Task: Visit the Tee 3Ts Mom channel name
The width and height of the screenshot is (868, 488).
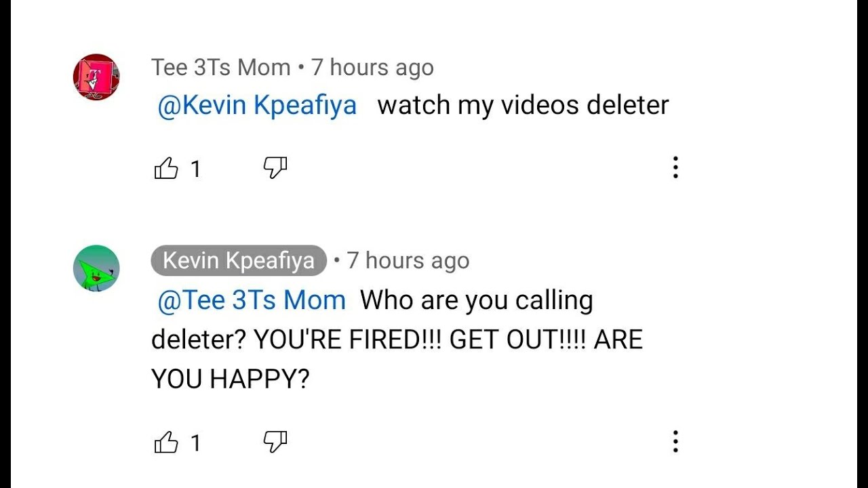Action: pos(221,68)
